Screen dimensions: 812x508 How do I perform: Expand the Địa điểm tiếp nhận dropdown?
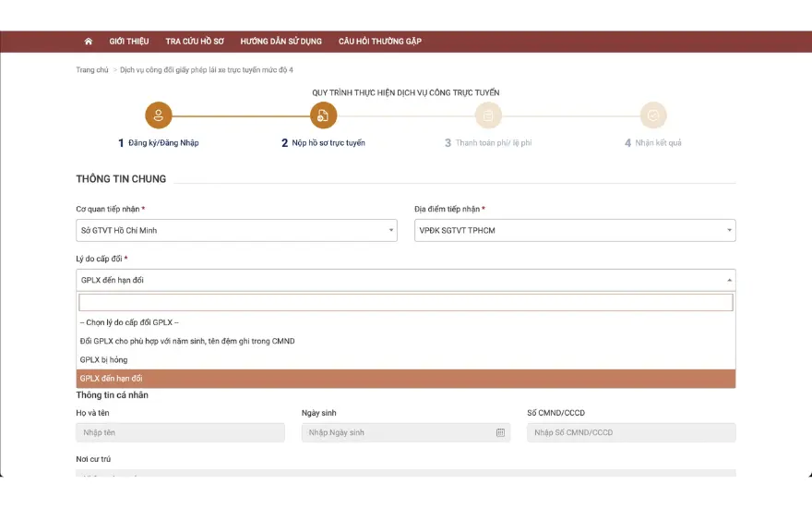click(x=575, y=230)
